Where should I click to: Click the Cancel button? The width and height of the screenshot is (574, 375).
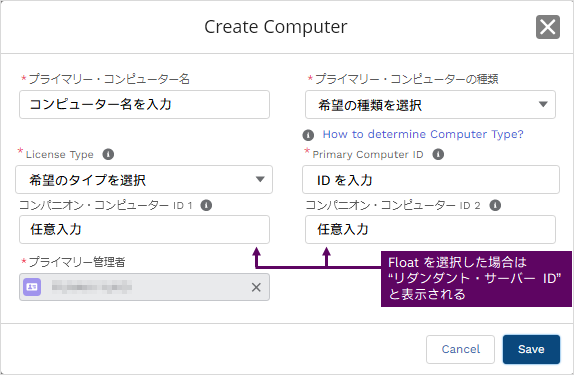click(x=460, y=349)
